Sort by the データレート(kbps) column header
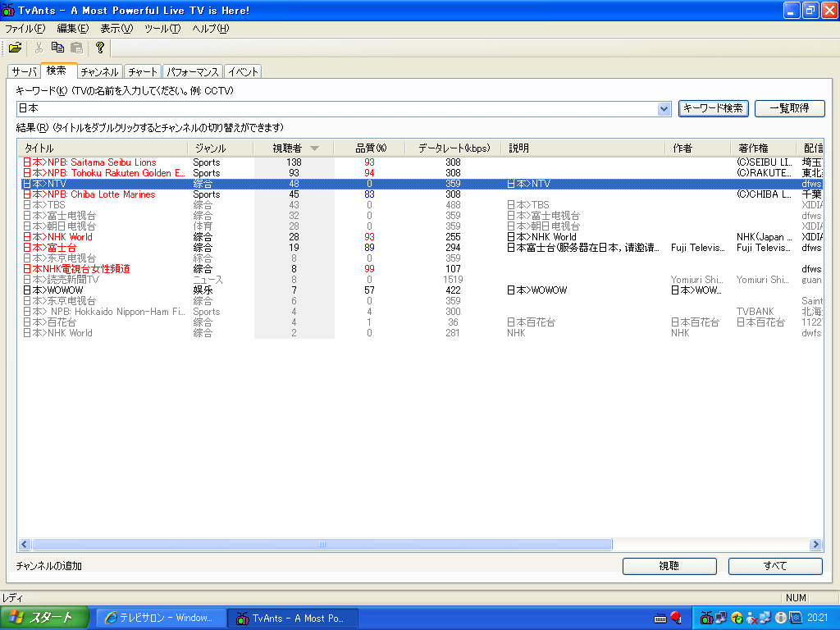Viewport: 840px width, 630px height. click(453, 148)
